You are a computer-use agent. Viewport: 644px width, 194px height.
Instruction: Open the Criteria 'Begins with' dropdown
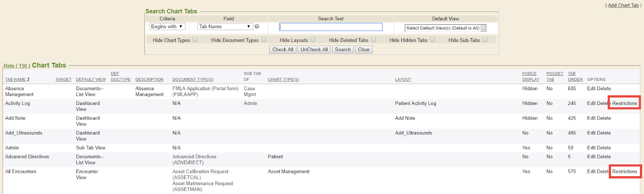(x=167, y=27)
